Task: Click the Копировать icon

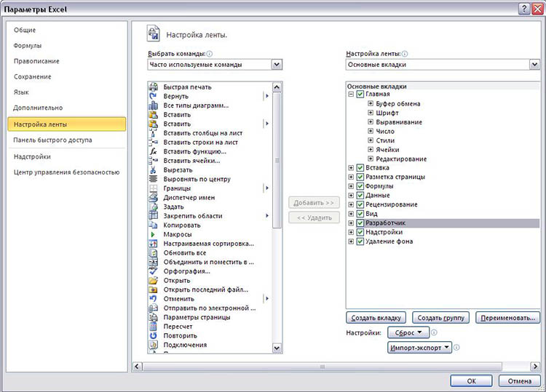Action: (x=153, y=225)
